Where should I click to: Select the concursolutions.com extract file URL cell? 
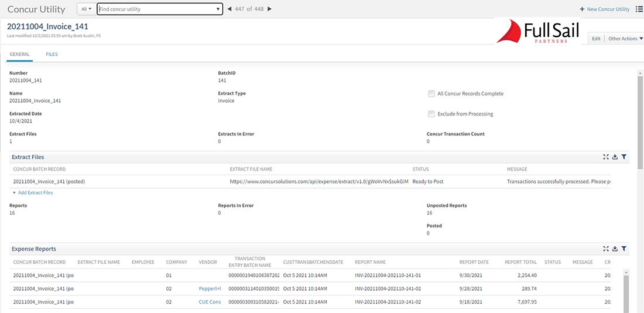click(x=319, y=181)
